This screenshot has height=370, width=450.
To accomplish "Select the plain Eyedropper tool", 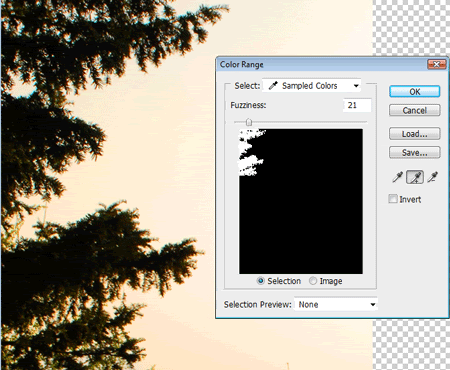I will point(397,177).
